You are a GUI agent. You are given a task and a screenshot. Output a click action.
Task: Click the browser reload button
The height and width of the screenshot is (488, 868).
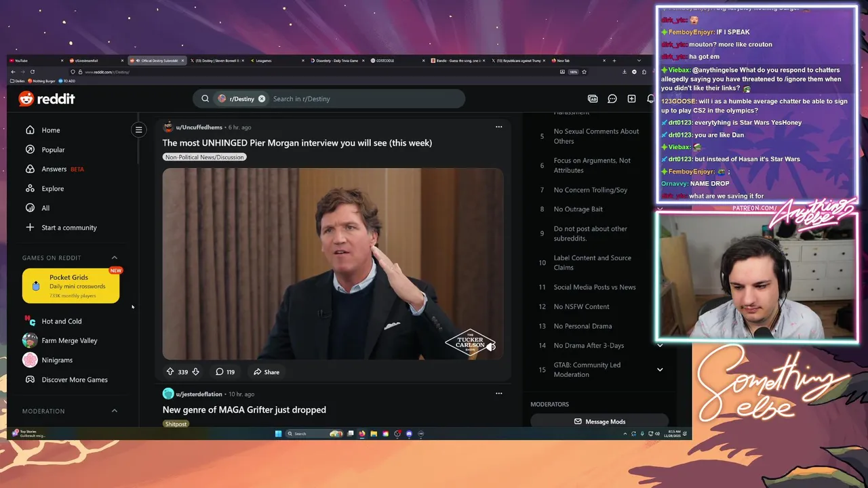tap(32, 72)
